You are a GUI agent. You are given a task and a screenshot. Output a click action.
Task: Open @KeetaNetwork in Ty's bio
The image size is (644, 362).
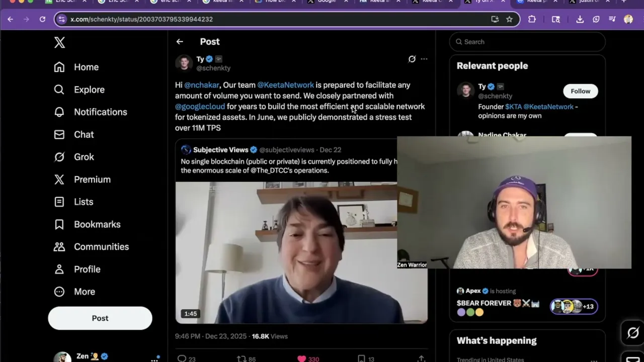548,107
